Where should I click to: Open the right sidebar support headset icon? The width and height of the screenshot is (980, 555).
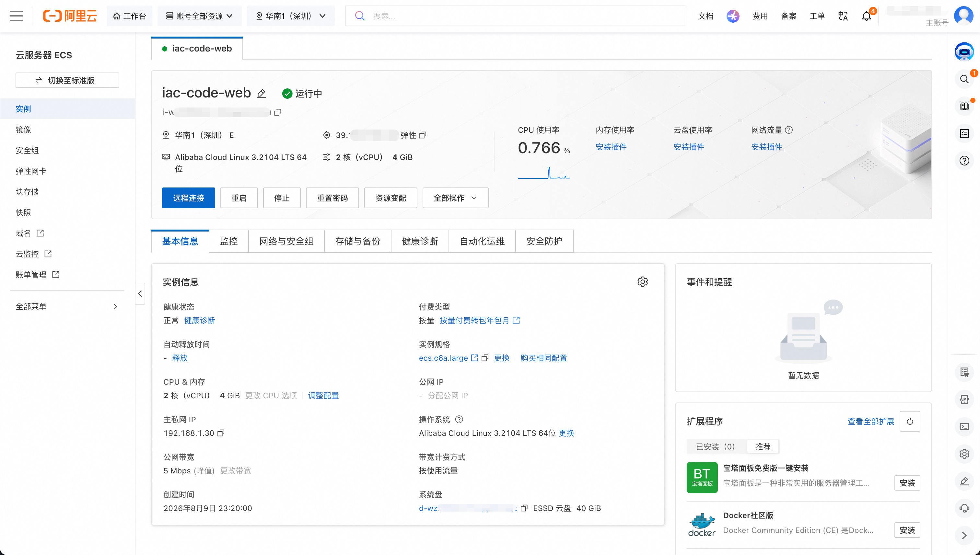(x=964, y=508)
